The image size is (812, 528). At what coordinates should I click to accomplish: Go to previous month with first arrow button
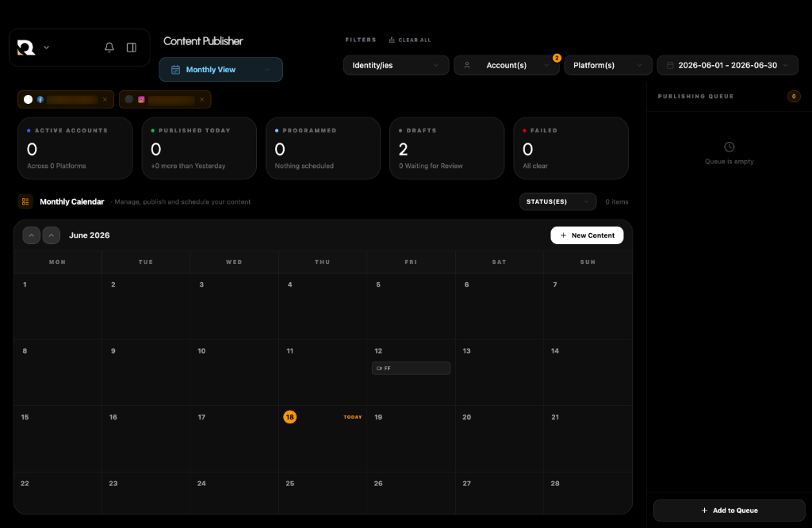coord(32,235)
